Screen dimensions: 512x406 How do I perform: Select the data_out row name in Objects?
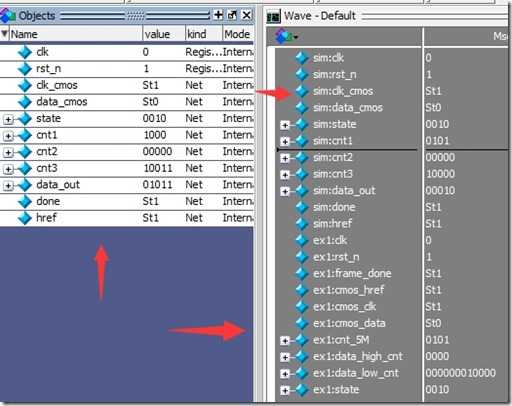click(x=58, y=185)
